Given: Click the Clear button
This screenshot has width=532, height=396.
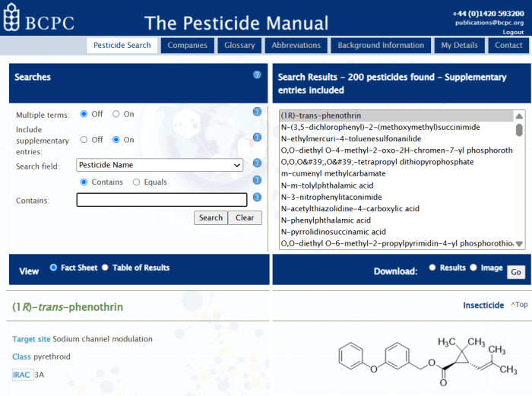Looking at the screenshot, I should [x=245, y=218].
